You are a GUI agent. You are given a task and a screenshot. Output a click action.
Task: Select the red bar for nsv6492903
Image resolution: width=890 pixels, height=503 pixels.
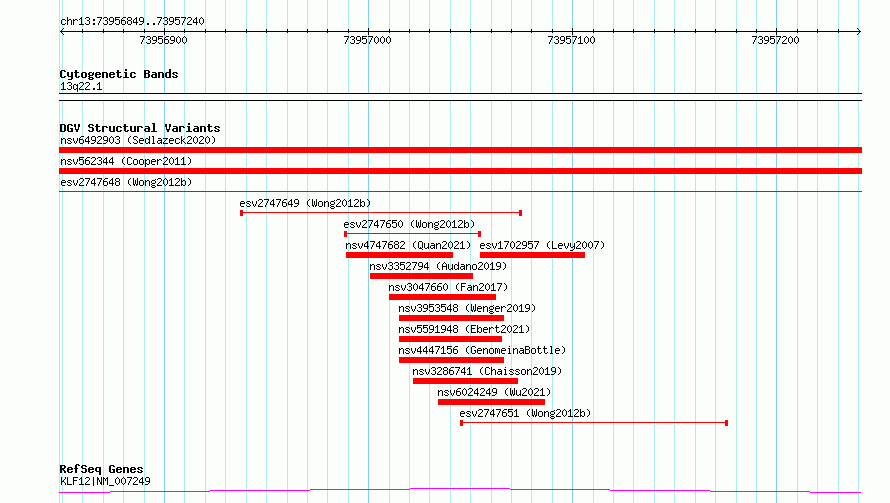(x=460, y=150)
